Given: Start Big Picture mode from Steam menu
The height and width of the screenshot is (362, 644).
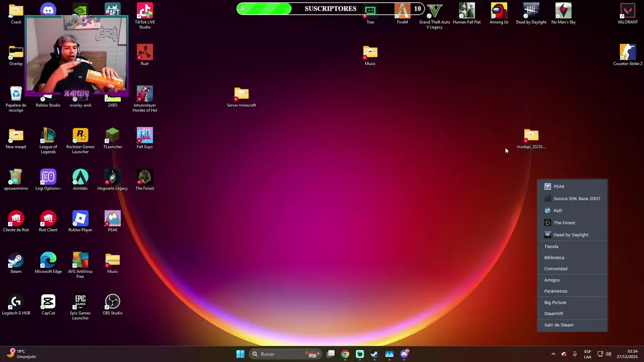Looking at the screenshot, I should (573, 303).
